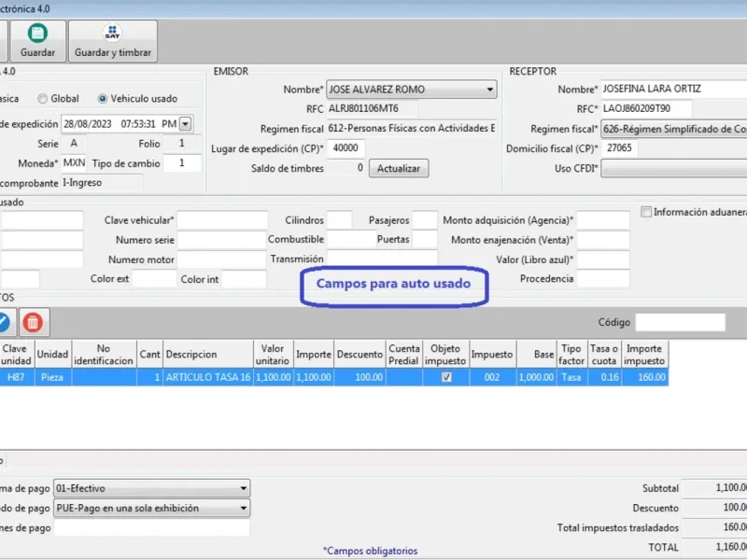
Task: Click the 0.16 tasa cell
Action: point(604,377)
